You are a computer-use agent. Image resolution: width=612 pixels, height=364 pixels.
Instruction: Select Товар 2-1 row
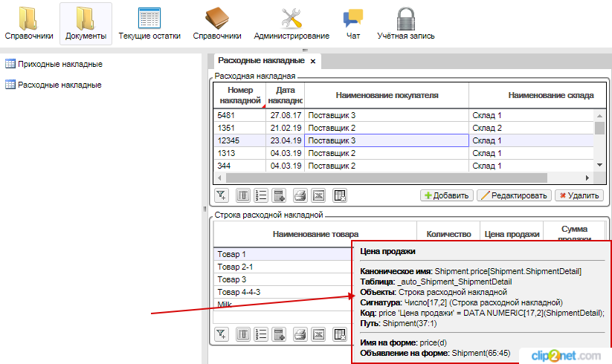tap(283, 267)
